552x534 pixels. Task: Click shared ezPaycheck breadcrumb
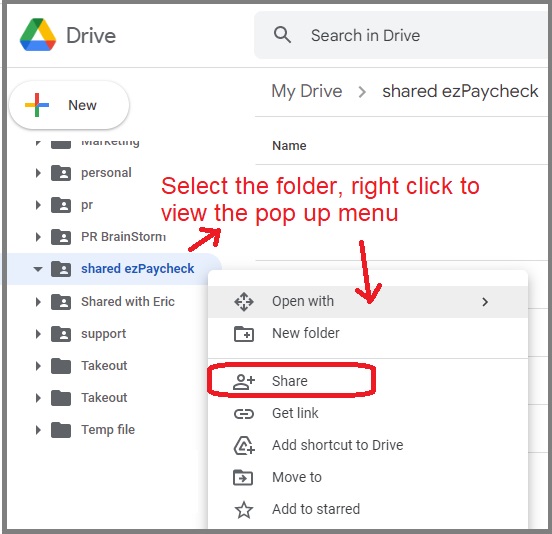(460, 91)
